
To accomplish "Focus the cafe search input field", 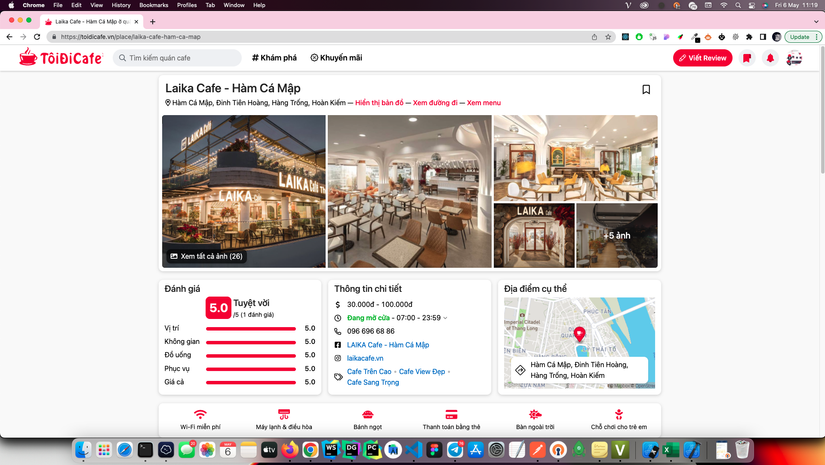I will click(x=177, y=58).
